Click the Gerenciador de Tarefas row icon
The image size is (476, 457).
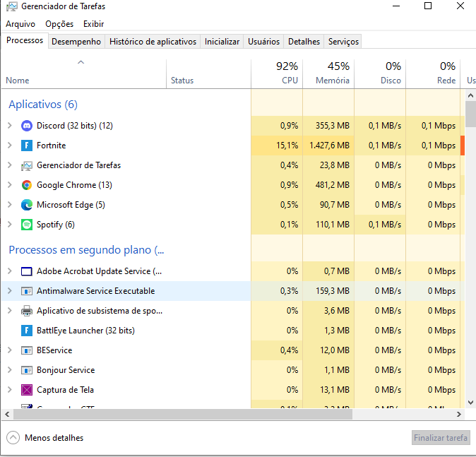click(x=27, y=165)
